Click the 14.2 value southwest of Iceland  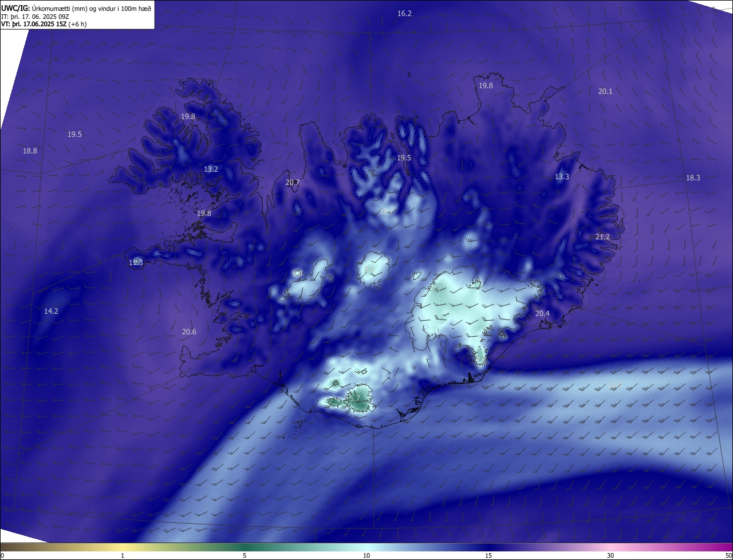(51, 311)
